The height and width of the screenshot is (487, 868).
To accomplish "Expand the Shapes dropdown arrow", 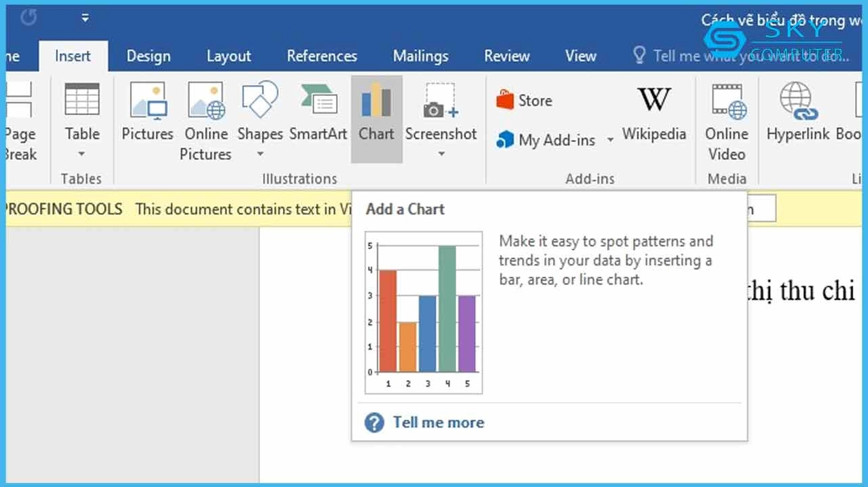I will click(x=260, y=154).
